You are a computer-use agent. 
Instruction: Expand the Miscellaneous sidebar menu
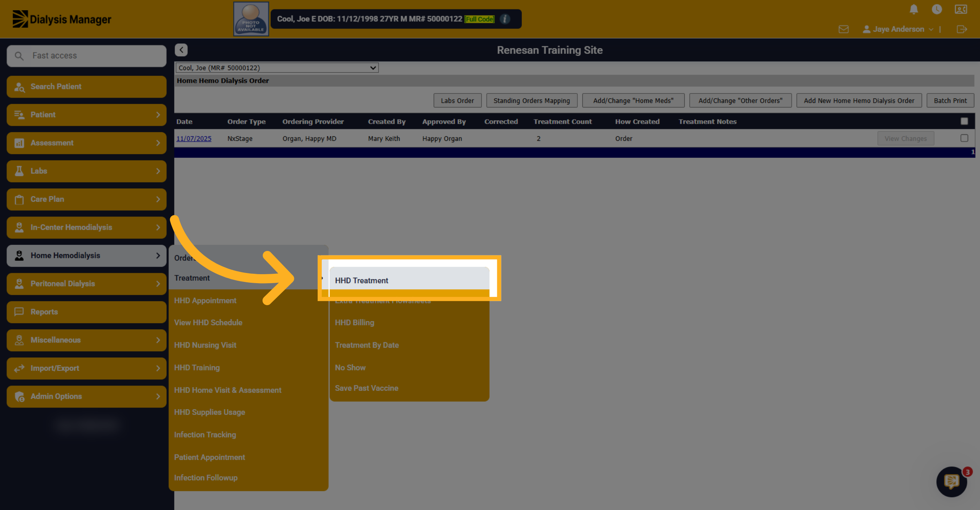[87, 340]
